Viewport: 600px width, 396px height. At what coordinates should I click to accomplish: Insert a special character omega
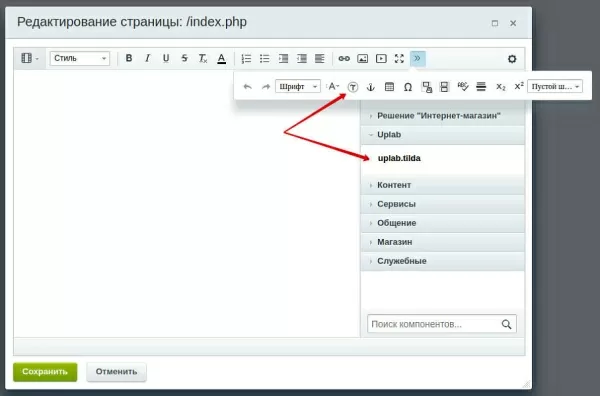click(x=408, y=87)
